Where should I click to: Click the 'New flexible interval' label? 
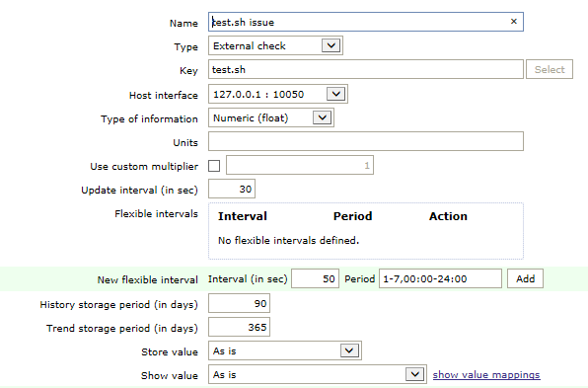click(x=147, y=280)
